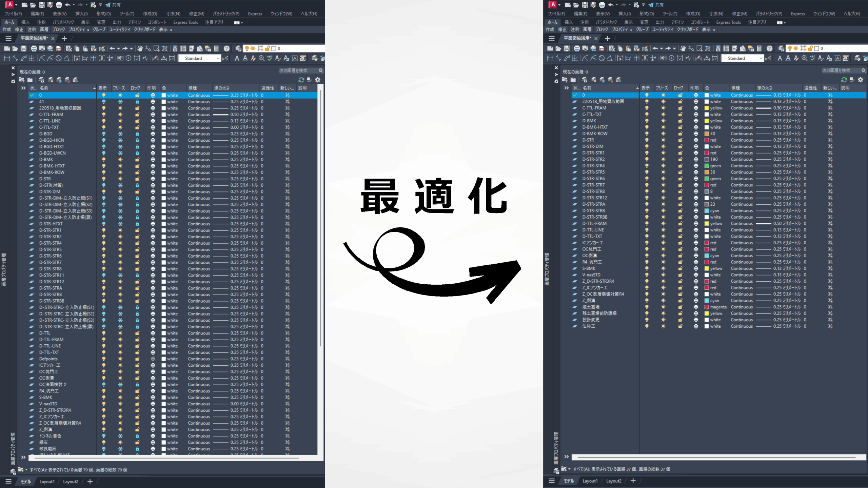Click New Property Filter icon in left panel

coord(21,80)
